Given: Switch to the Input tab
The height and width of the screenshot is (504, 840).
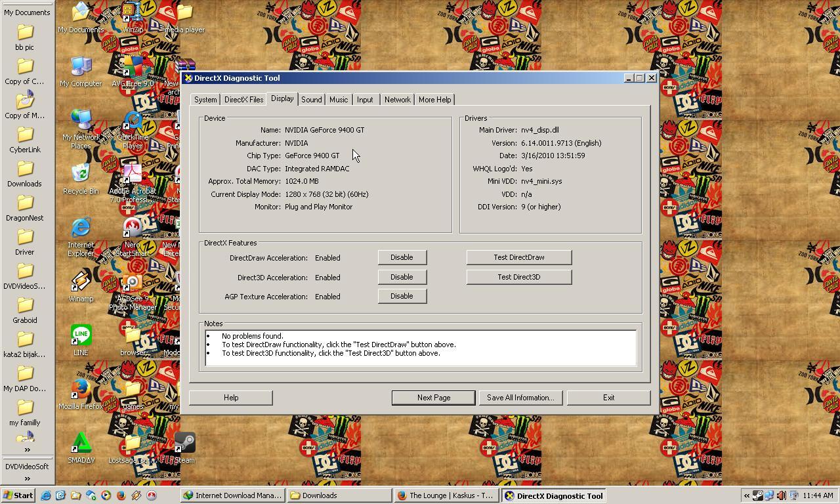Looking at the screenshot, I should pyautogui.click(x=365, y=100).
